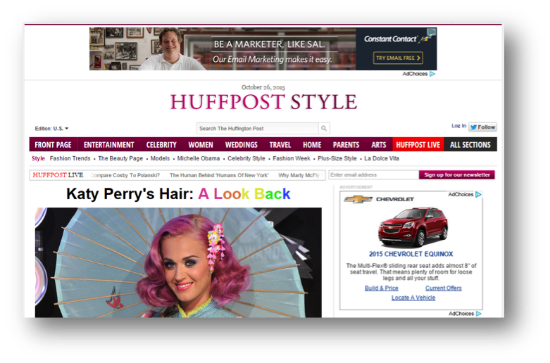Open the ARTS nav item

pos(379,145)
